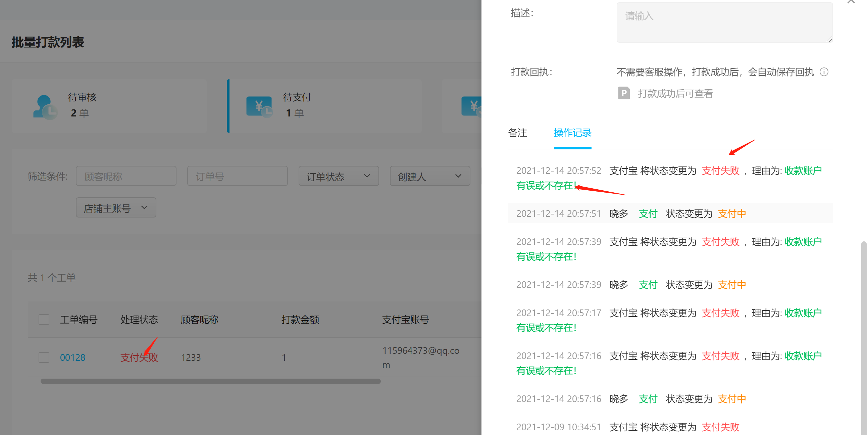Open the 订单状态 dropdown
Image resolution: width=868 pixels, height=435 pixels.
[x=339, y=176]
